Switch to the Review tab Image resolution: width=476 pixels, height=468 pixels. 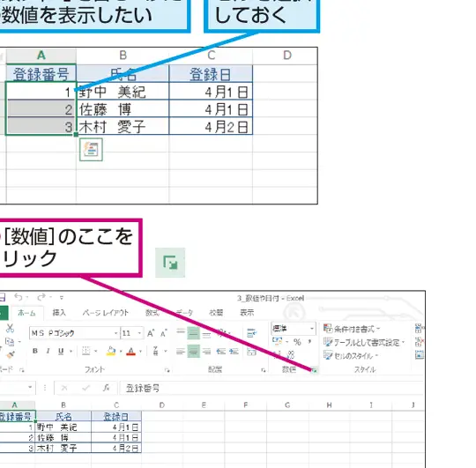[x=216, y=313]
